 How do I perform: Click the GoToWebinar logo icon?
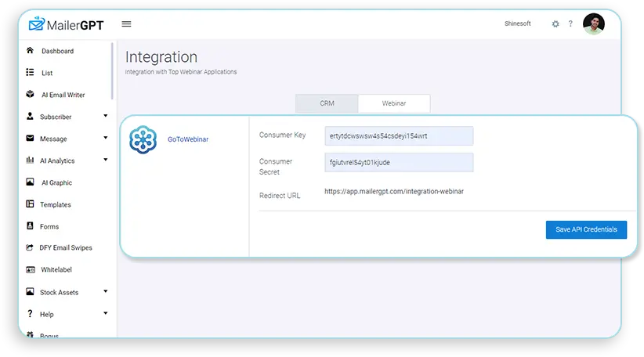coord(143,139)
